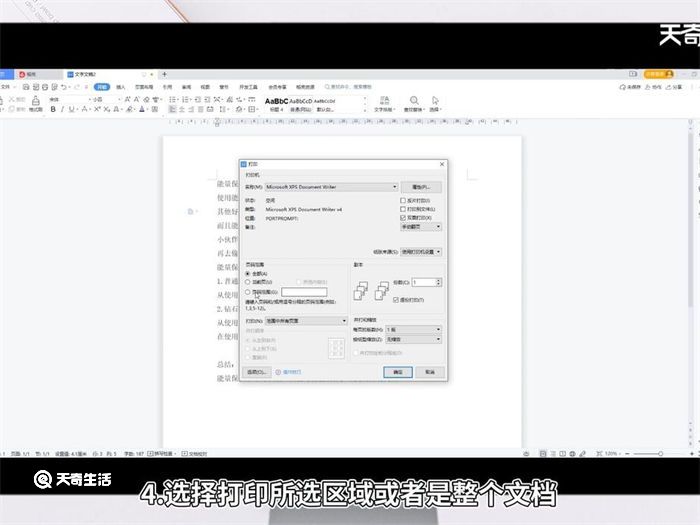Open the font name dropdown in ribbon

[x=70, y=99]
